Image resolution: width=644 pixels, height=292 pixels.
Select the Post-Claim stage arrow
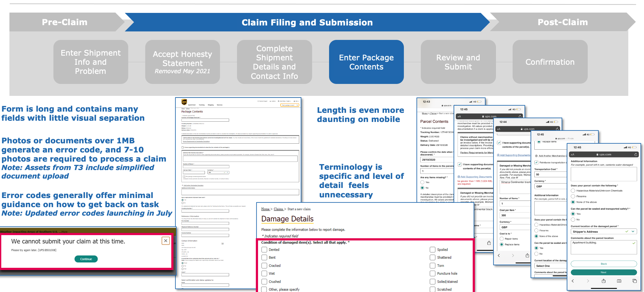pos(563,22)
